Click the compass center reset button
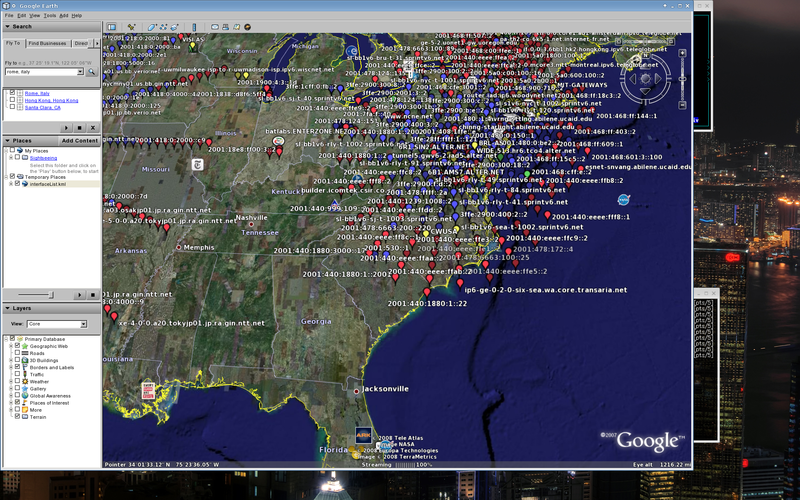 click(x=645, y=79)
